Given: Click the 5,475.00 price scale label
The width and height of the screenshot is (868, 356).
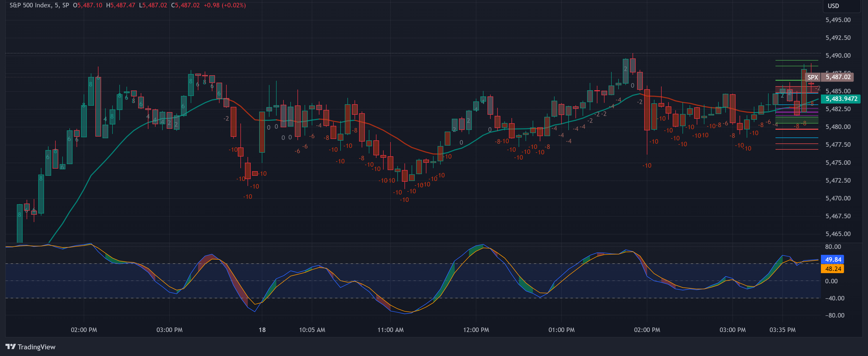Looking at the screenshot, I should coord(838,162).
